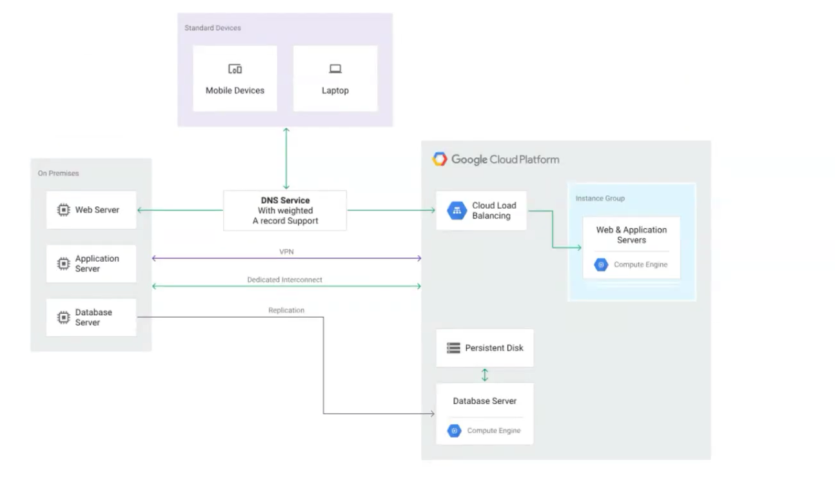Screen dimensions: 835x504
Task: Click the "Replication" label
Action: pyautogui.click(x=286, y=310)
